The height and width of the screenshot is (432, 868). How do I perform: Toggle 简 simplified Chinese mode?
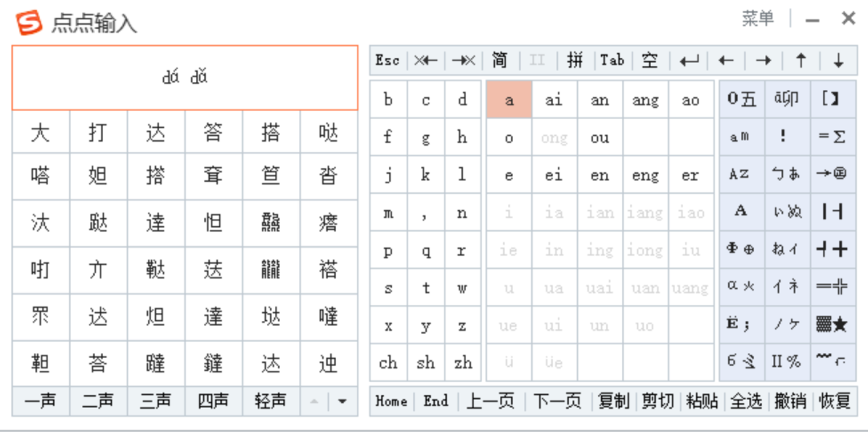point(500,60)
